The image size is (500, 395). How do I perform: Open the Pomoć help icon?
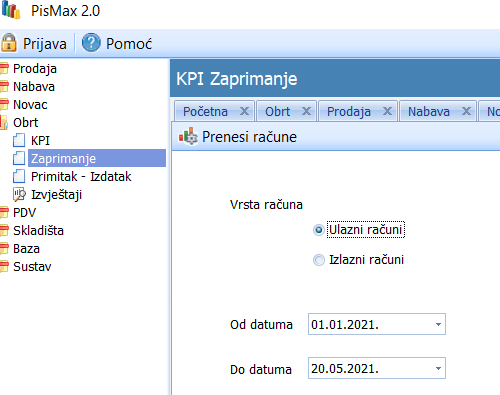point(91,43)
